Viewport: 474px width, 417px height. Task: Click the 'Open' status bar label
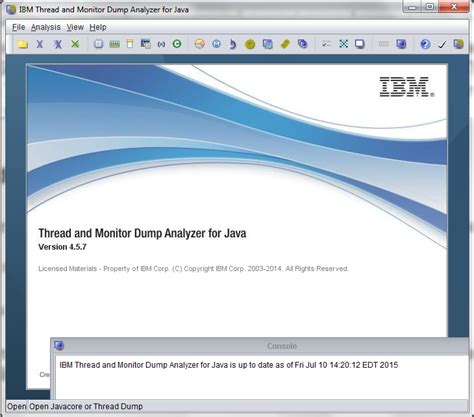click(x=17, y=406)
